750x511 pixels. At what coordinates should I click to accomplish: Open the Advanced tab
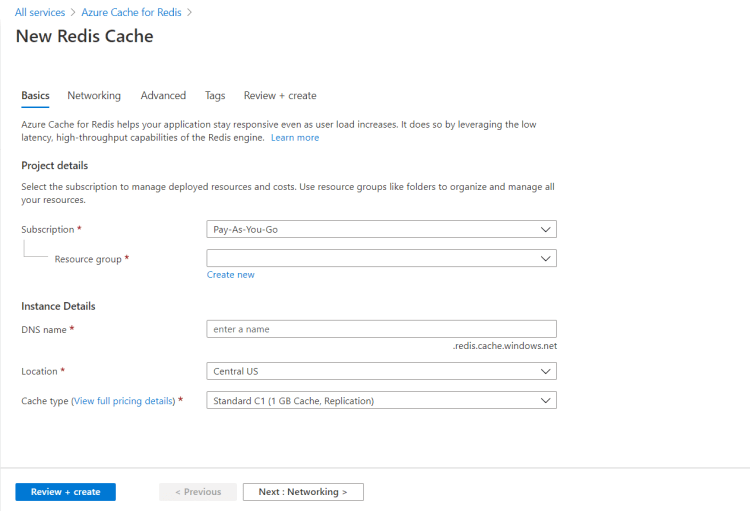click(163, 96)
